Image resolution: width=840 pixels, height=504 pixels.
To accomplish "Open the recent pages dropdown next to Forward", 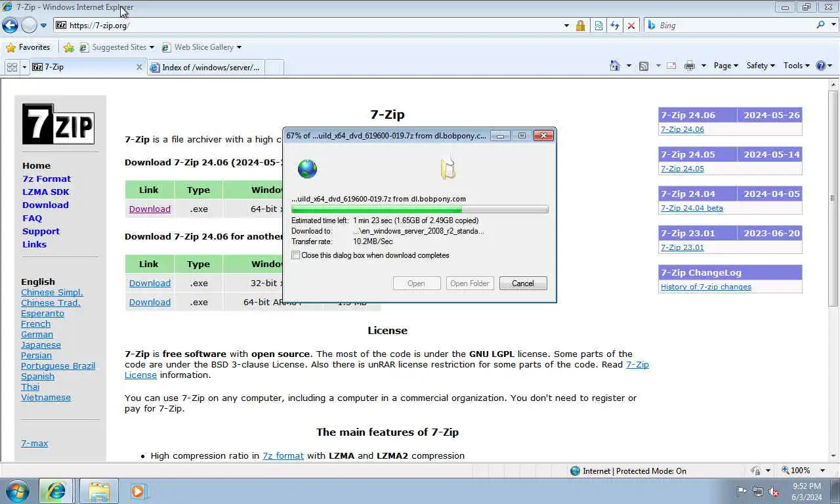I will tap(43, 26).
